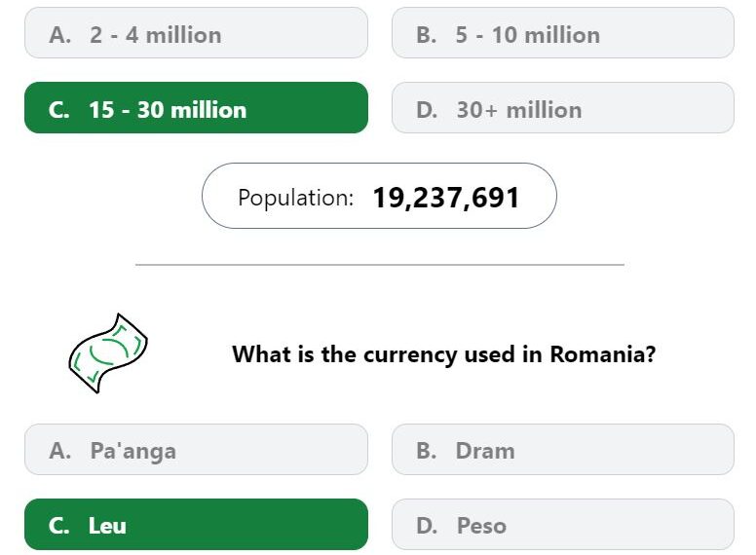Click letter "B." beside Dram
The height and width of the screenshot is (555, 756).
coord(426,451)
